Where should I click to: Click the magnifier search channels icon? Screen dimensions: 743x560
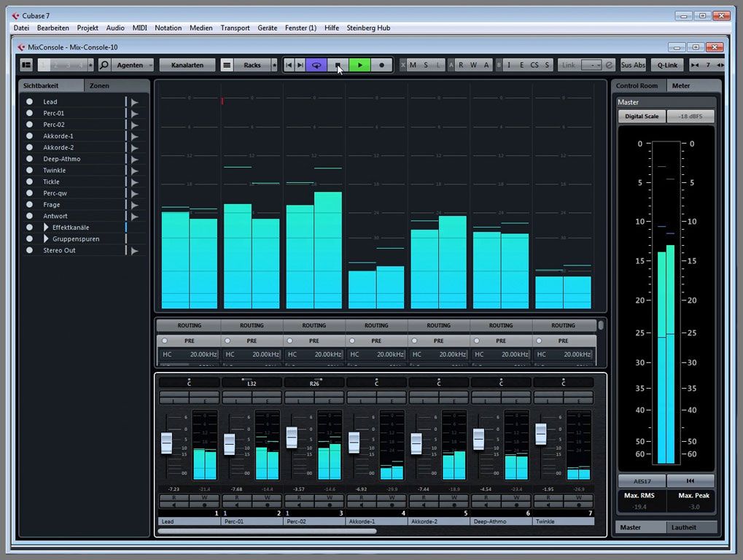point(104,65)
